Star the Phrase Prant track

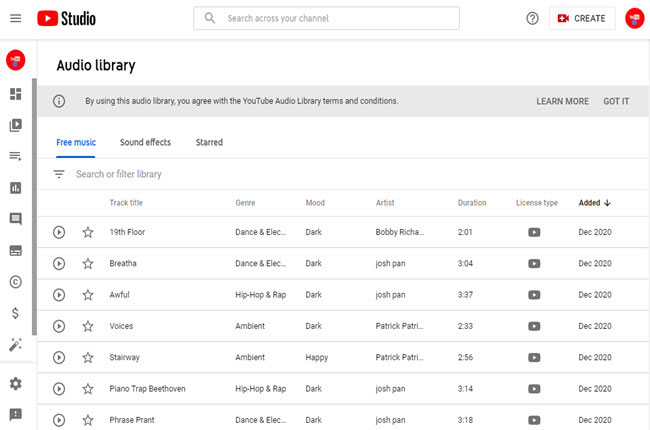click(x=88, y=420)
